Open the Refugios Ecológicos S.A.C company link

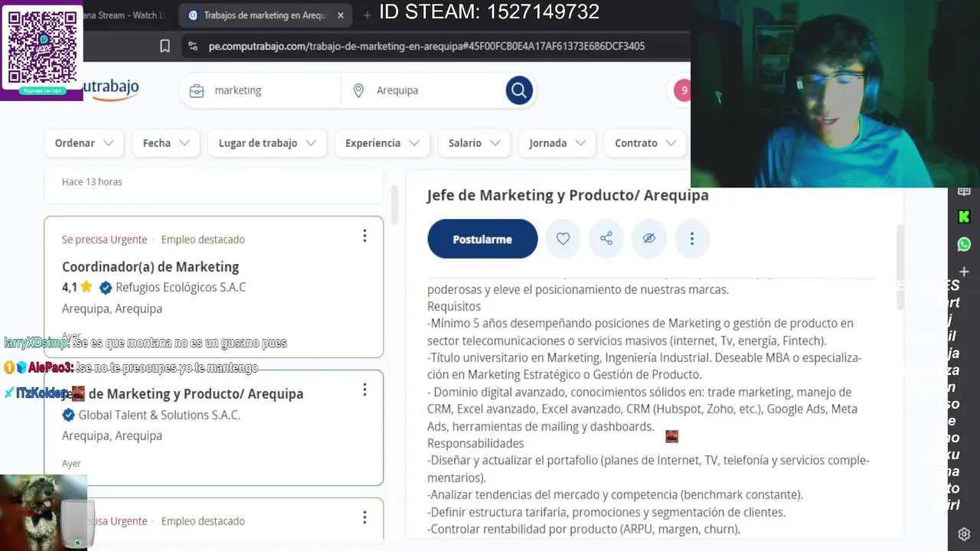[x=181, y=288]
